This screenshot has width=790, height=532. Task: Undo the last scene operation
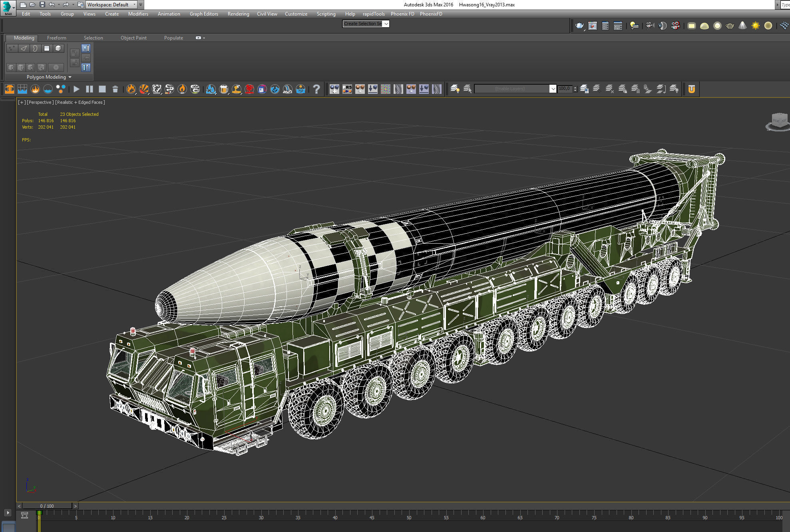click(x=52, y=5)
